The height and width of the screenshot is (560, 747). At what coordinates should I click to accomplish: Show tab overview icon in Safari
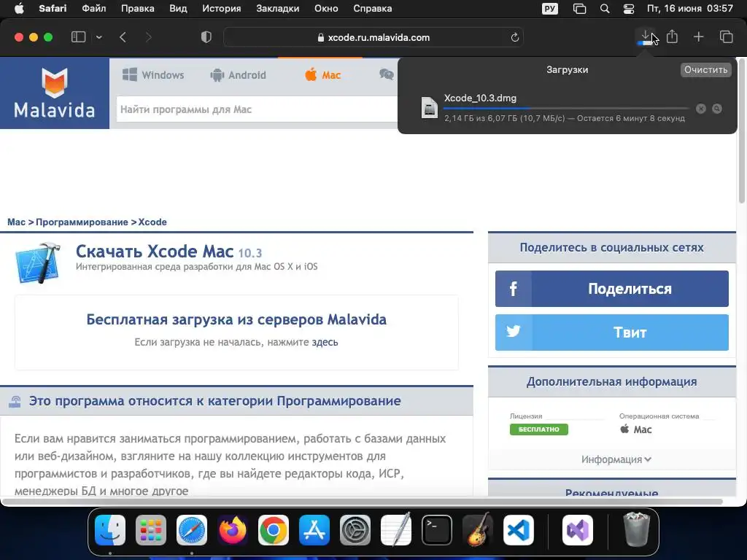point(726,37)
